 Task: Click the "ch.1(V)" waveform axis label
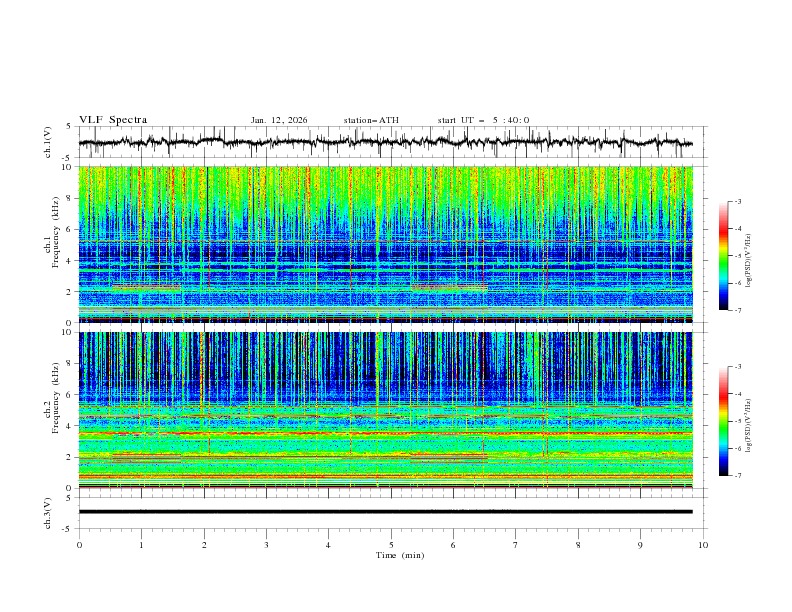tap(48, 142)
